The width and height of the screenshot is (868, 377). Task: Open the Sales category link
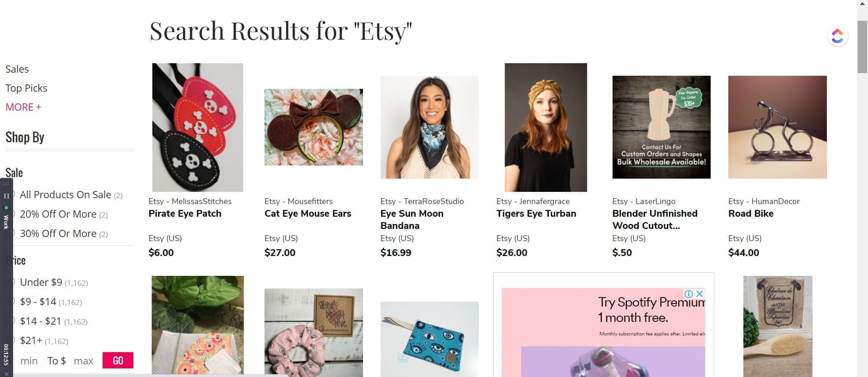click(x=17, y=69)
